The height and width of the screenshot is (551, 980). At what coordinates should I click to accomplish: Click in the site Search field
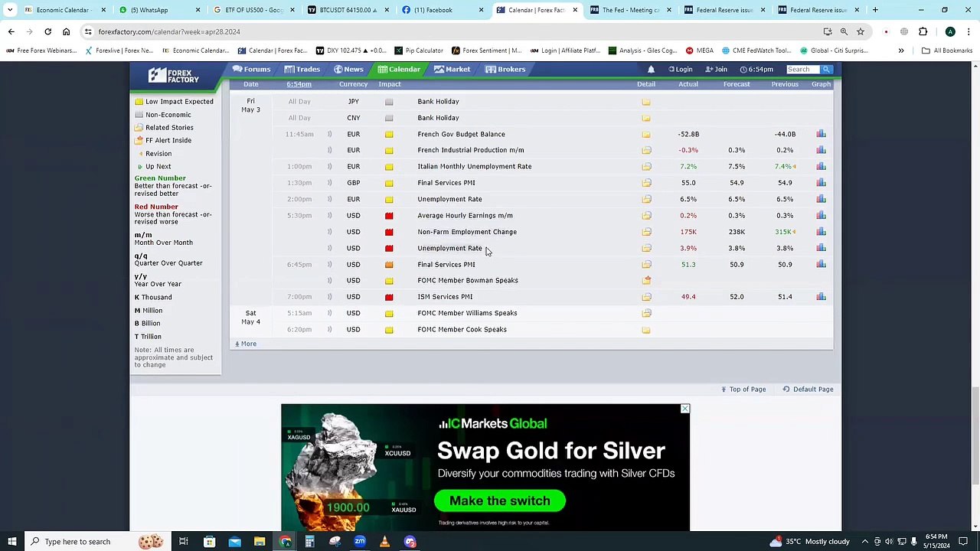[803, 69]
